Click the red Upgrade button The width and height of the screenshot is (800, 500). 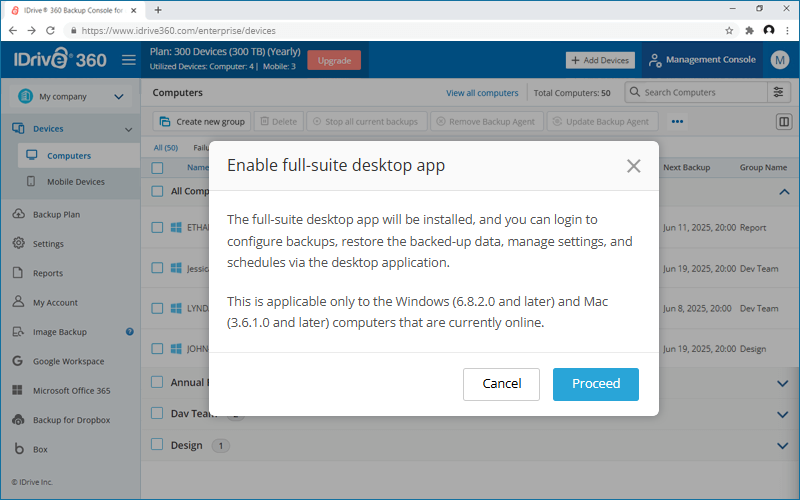(x=334, y=60)
